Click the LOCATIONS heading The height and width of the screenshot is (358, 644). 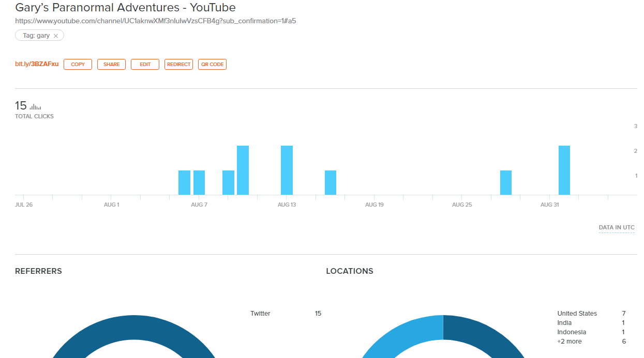[x=350, y=271]
